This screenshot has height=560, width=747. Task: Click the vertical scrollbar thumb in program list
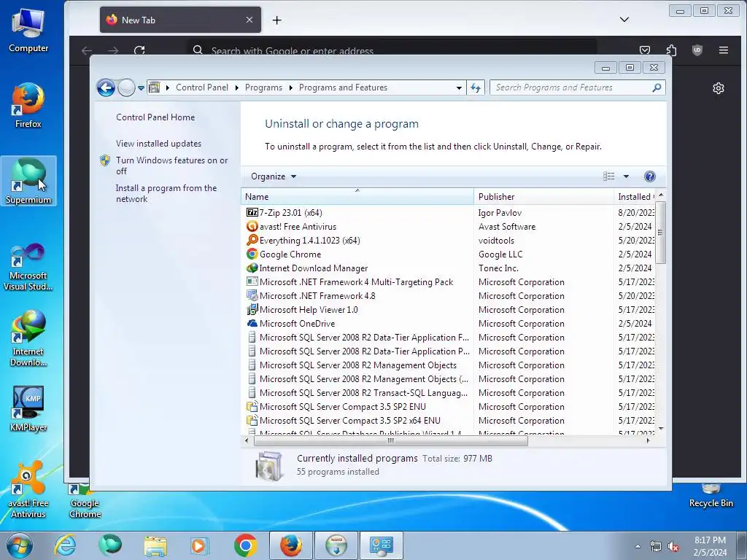660,233
